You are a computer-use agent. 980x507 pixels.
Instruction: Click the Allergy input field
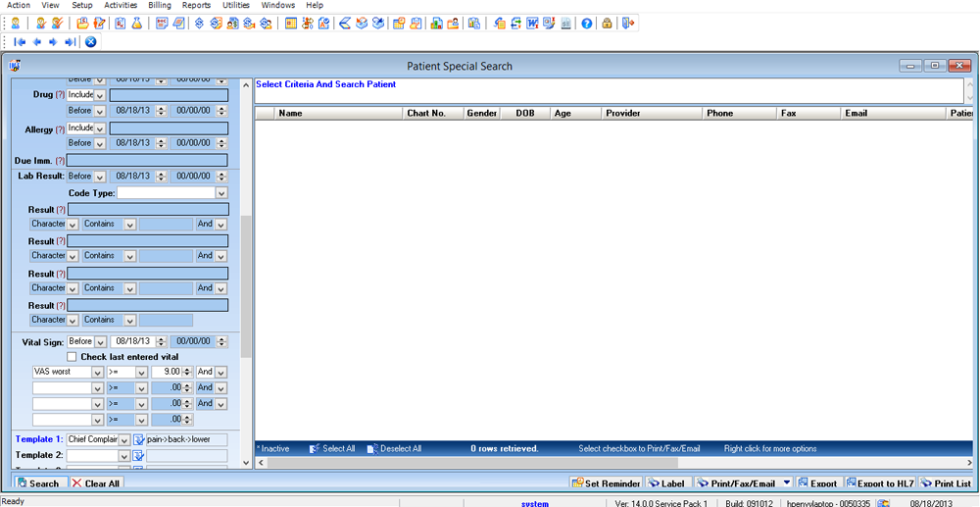(169, 127)
